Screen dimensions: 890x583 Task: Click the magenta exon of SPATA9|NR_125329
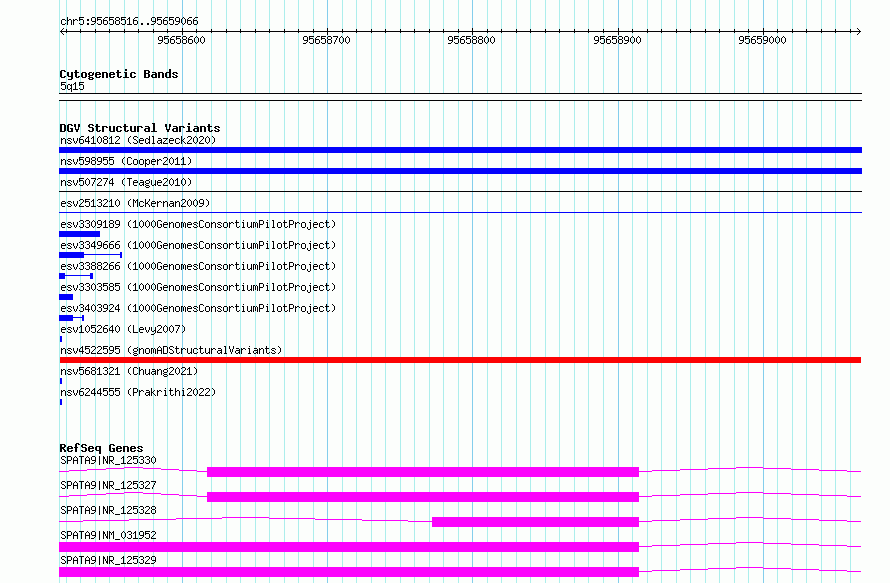(x=349, y=572)
